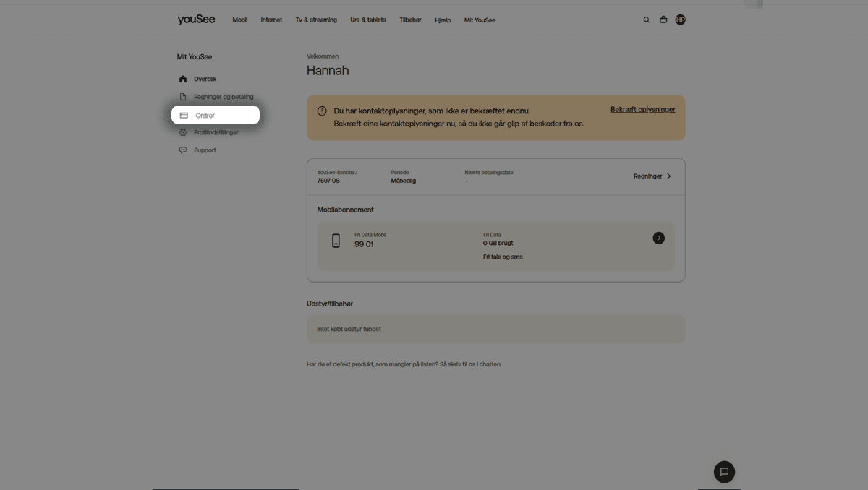Click the search magnifier icon
Viewport: 868px width, 490px height.
[647, 20]
